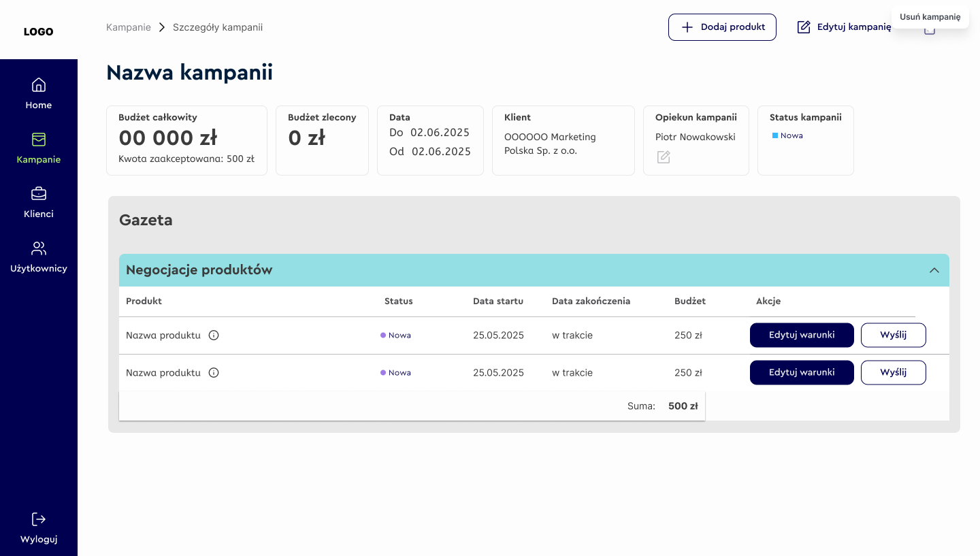
Task: Click Edytuj warunki in first row
Action: [x=802, y=335]
